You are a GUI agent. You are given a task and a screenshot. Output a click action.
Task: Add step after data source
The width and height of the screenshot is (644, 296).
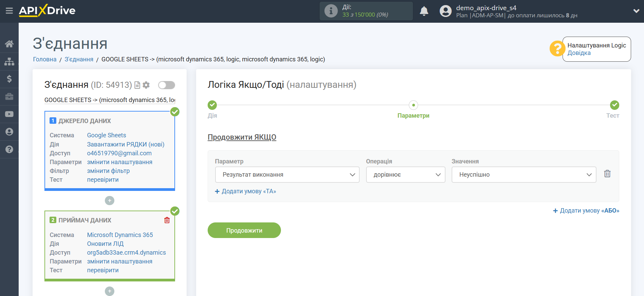110,201
